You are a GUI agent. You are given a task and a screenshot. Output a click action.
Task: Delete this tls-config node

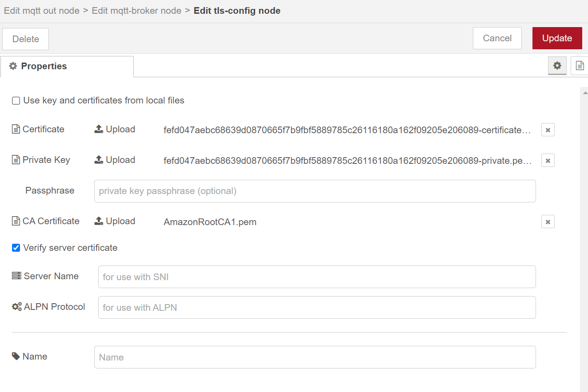click(x=25, y=39)
